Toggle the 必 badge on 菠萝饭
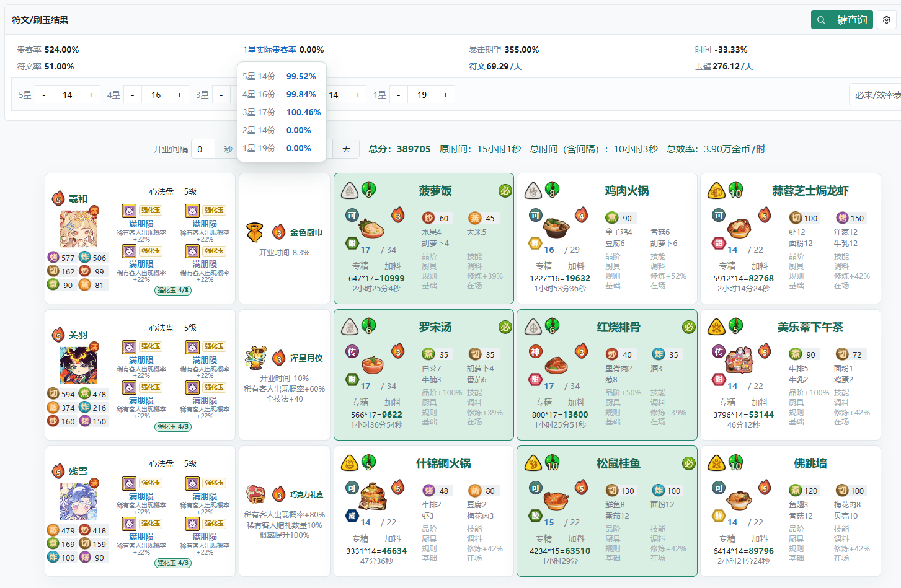 click(505, 191)
